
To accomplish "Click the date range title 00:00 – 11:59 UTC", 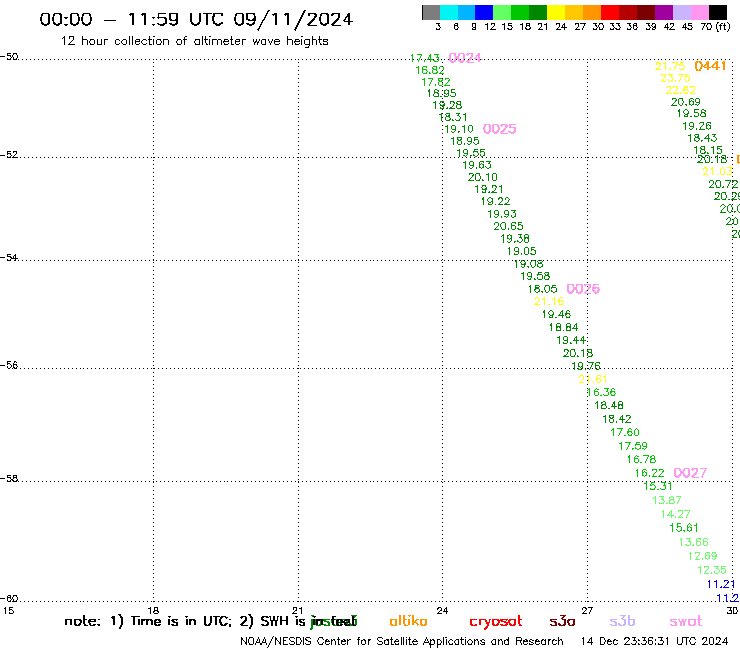I will [196, 20].
